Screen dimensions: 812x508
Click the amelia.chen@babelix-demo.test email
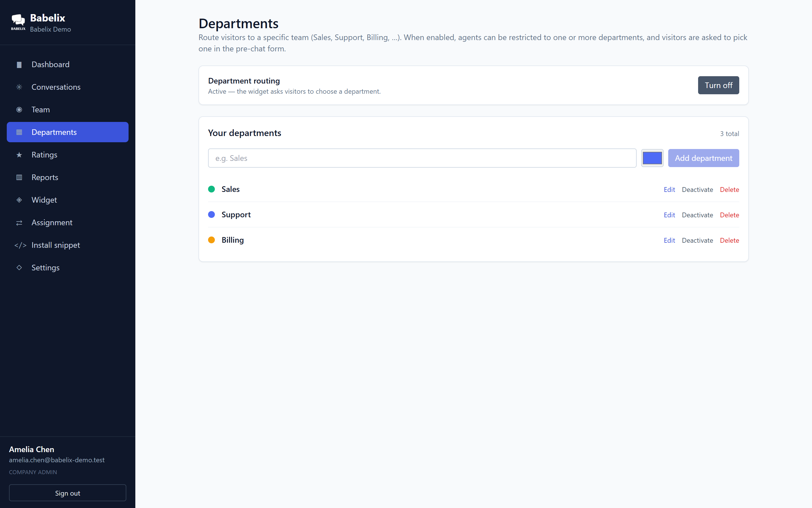(57, 460)
